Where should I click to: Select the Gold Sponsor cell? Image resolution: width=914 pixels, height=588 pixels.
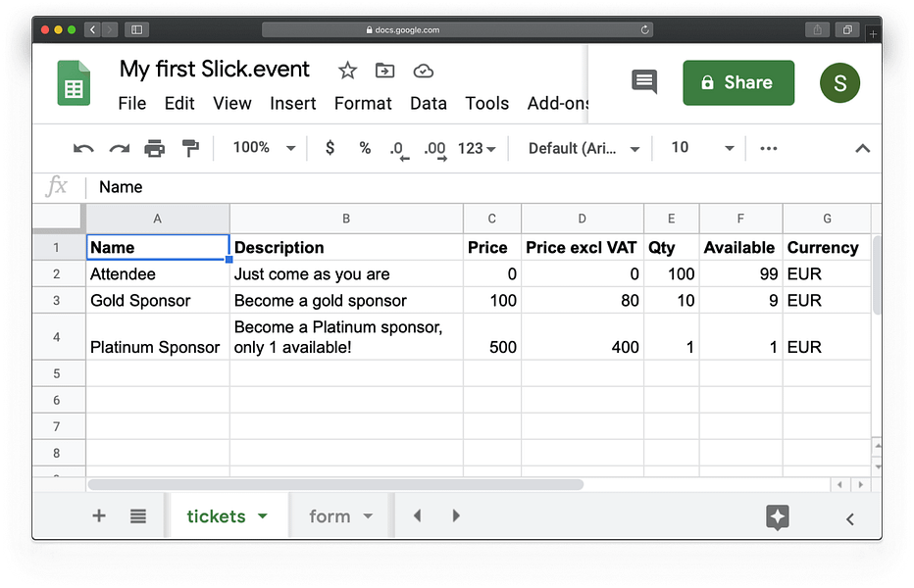tap(157, 301)
